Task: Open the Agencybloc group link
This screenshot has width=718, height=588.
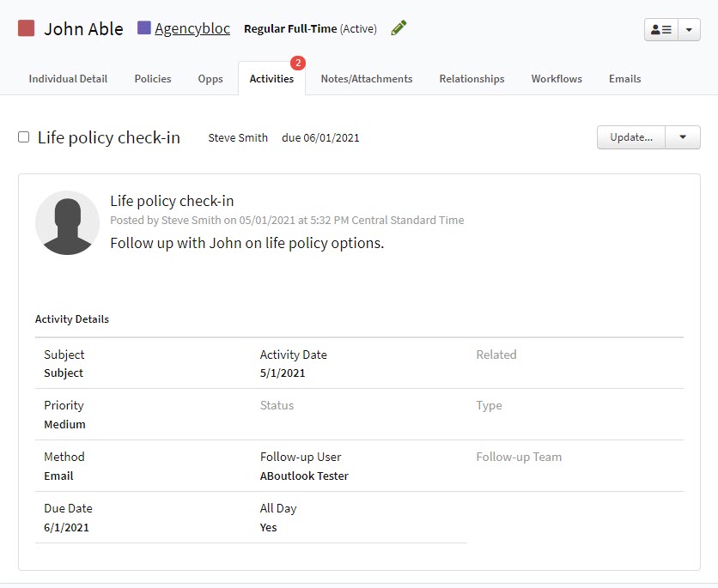Action: coord(192,28)
